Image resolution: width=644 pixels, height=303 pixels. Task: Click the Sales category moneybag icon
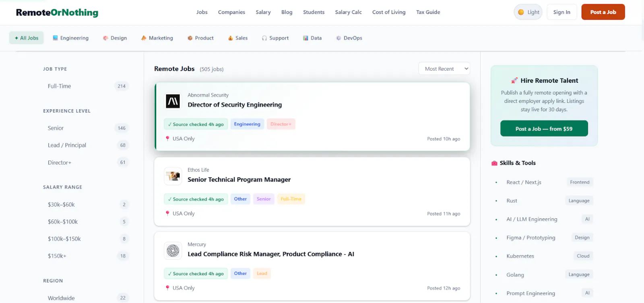click(x=231, y=38)
